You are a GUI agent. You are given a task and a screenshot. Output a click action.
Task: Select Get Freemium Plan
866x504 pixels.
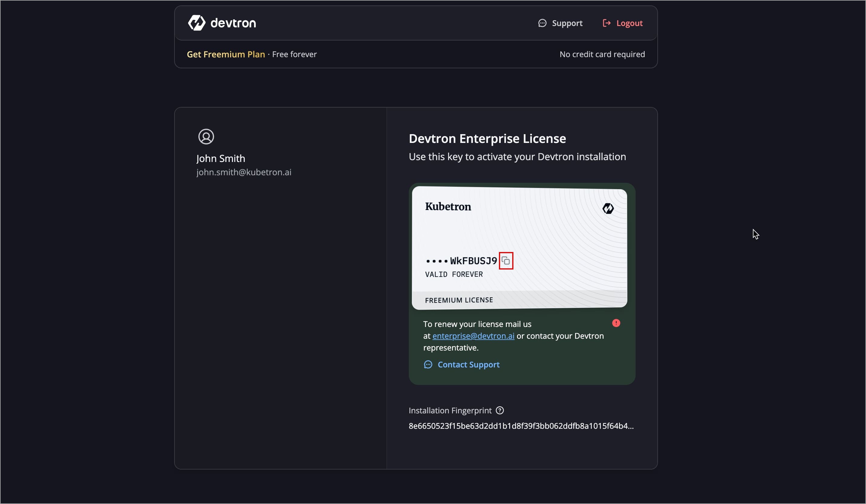click(226, 54)
